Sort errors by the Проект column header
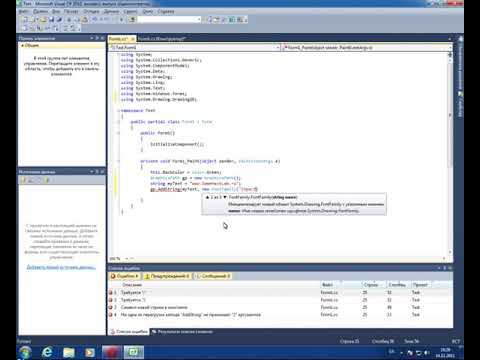Screen dimensions: 480x360 click(x=420, y=285)
